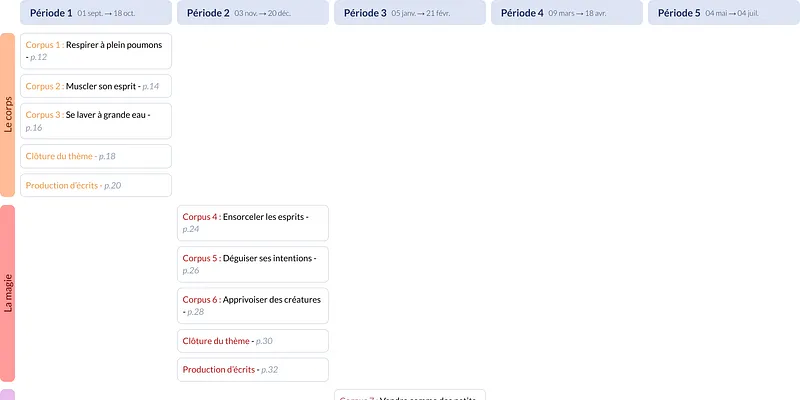
Task: Click the 'p.24' page reference
Action: [x=191, y=229]
